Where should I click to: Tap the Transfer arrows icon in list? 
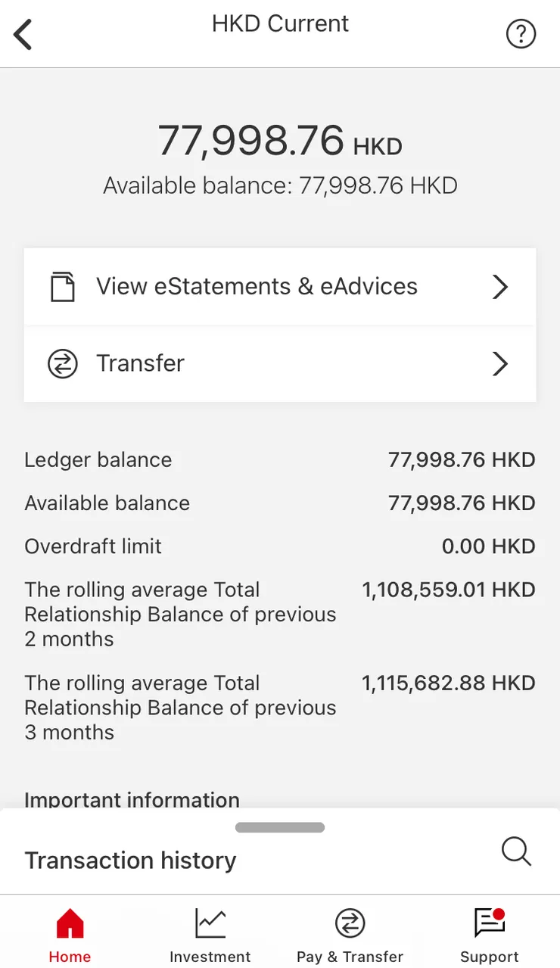pyautogui.click(x=63, y=364)
